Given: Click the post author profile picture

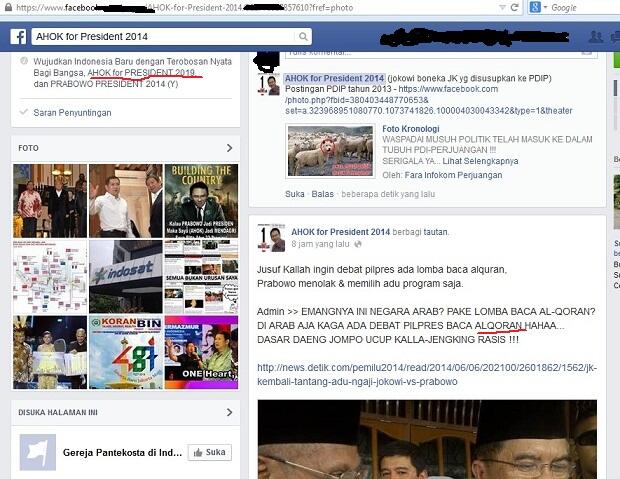Looking at the screenshot, I should tap(271, 238).
